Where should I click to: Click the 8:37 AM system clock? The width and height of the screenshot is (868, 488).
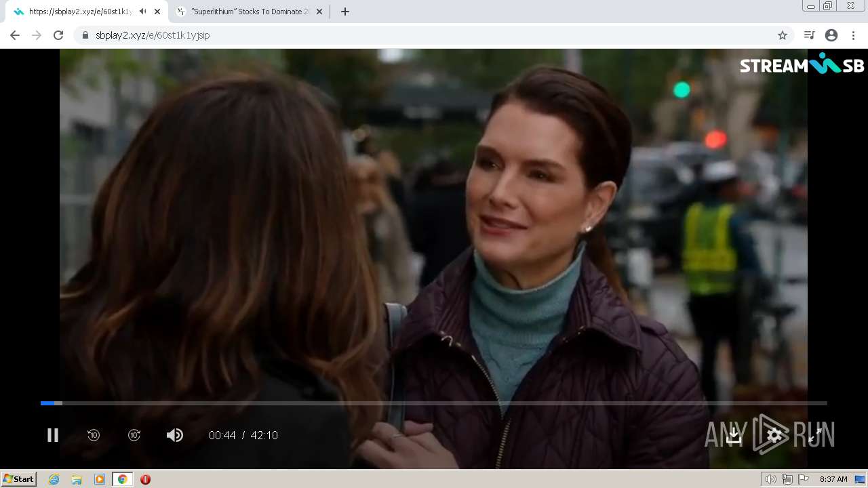(x=833, y=479)
